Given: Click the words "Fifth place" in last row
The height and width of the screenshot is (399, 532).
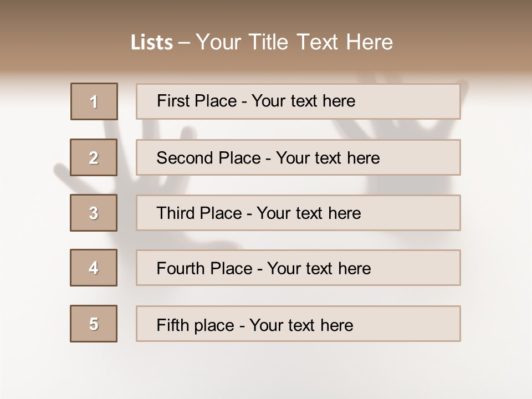Looking at the screenshot, I should (195, 325).
